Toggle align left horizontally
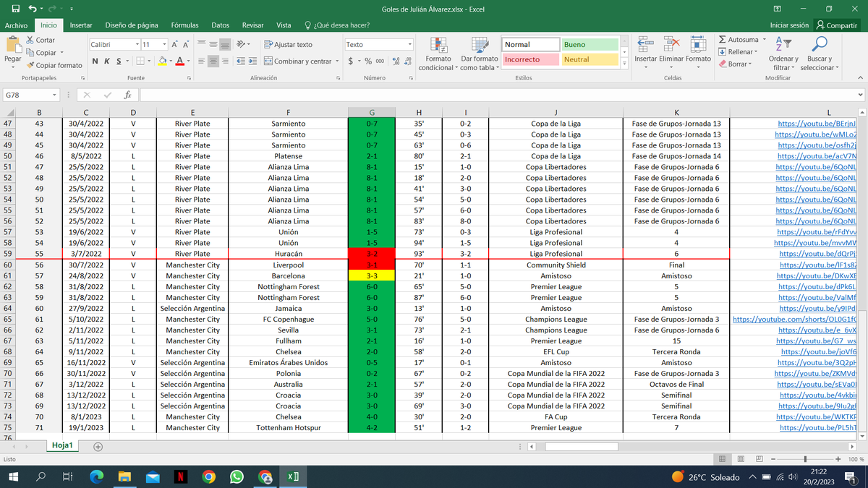Viewport: 868px width, 488px height. click(x=200, y=61)
